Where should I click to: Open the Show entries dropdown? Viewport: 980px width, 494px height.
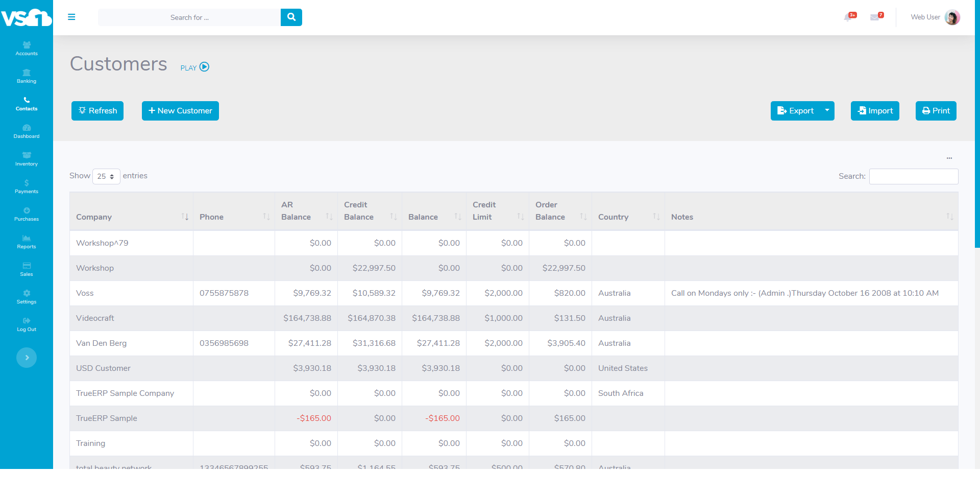pyautogui.click(x=106, y=176)
